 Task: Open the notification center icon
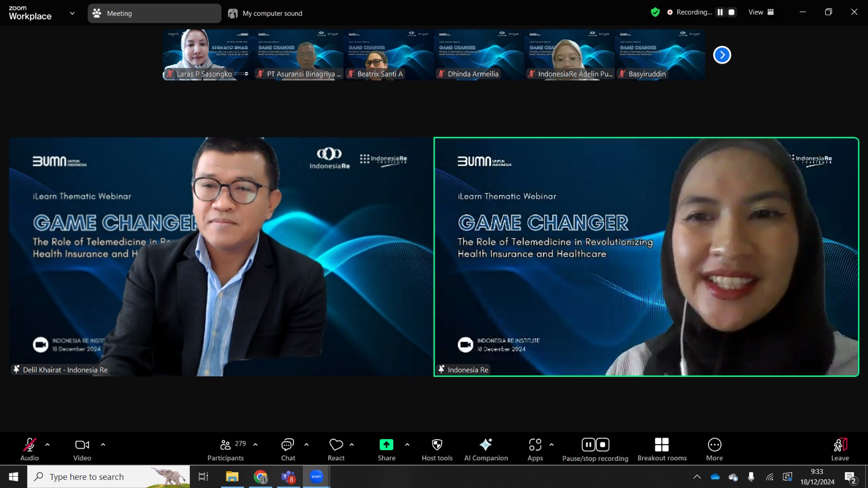click(x=851, y=477)
